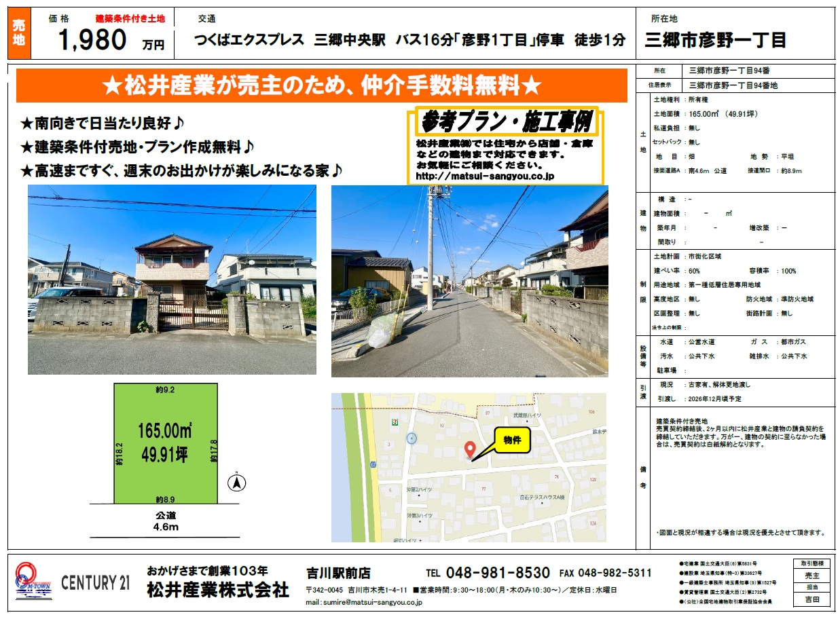The height and width of the screenshot is (619, 840).
Task: Click the 売主 transaction type cell
Action: [x=811, y=576]
